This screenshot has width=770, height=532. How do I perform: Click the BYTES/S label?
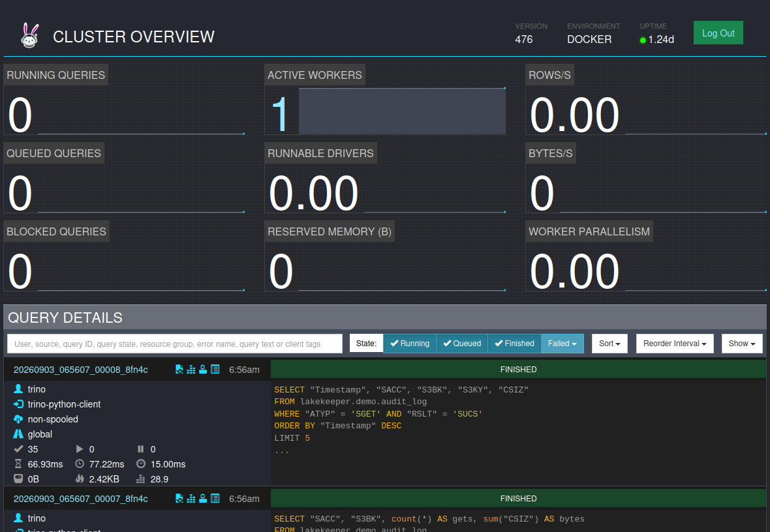click(x=551, y=153)
